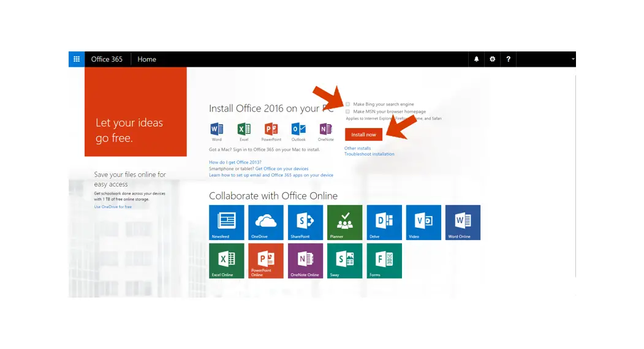Open the Excel Online tile
Screen dimensions: 644x349
[x=226, y=261]
